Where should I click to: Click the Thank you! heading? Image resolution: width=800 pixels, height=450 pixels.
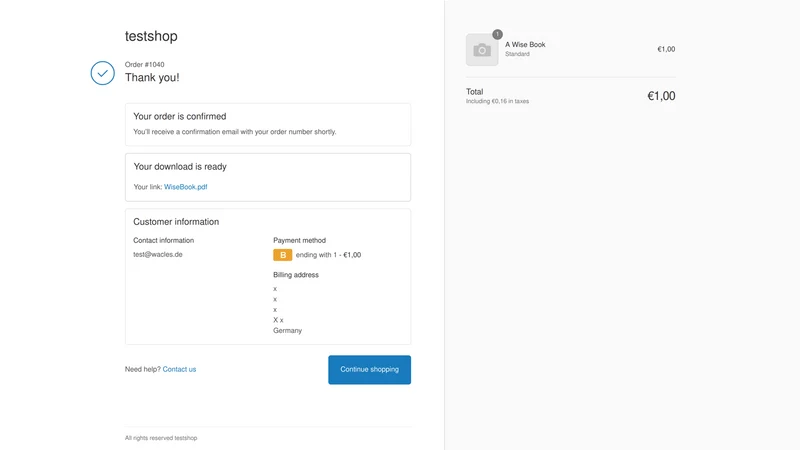tap(152, 78)
